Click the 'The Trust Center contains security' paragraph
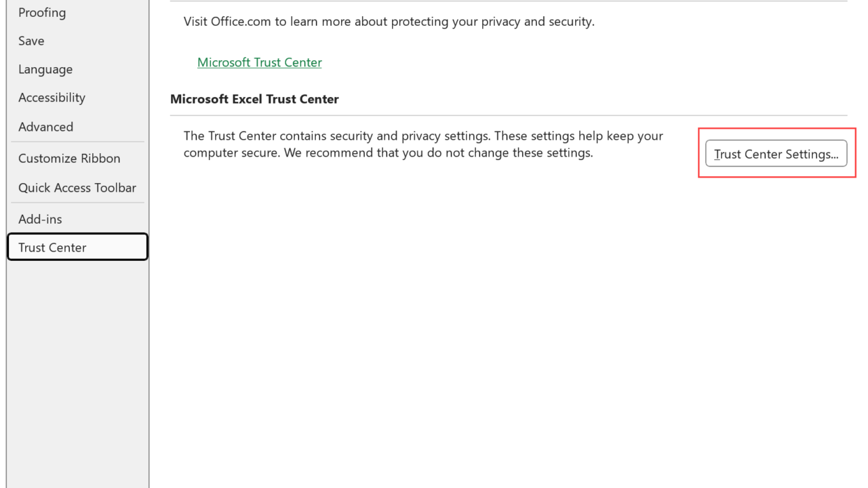This screenshot has height=488, width=868. click(423, 136)
